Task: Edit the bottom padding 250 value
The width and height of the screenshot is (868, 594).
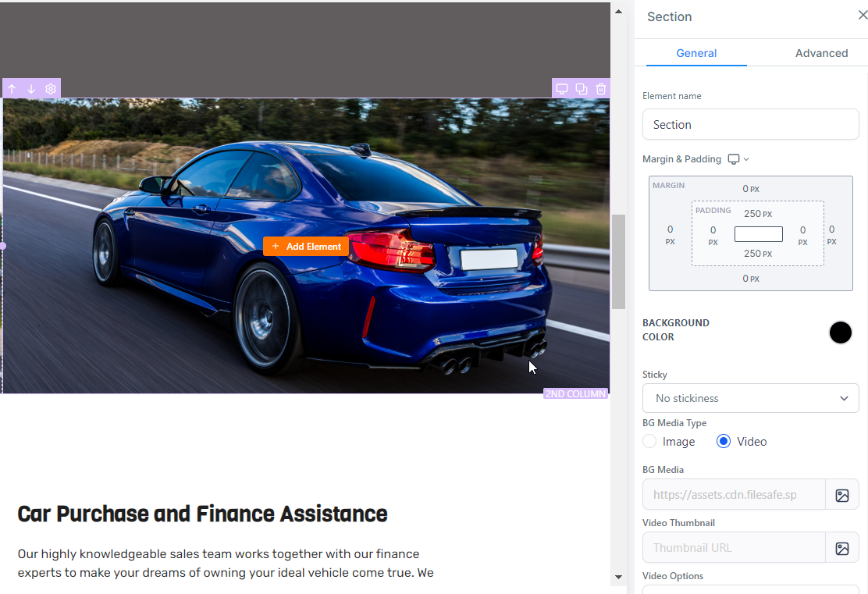Action: [x=757, y=254]
